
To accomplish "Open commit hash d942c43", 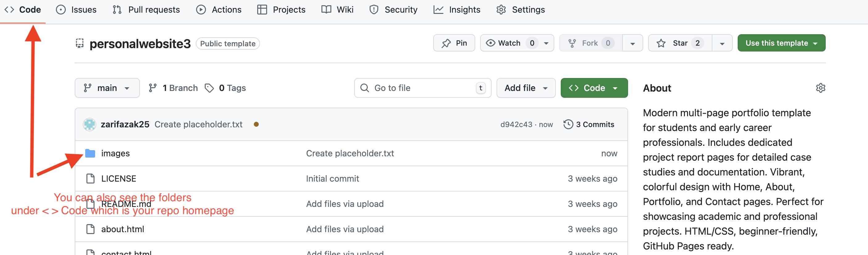I will coord(516,125).
